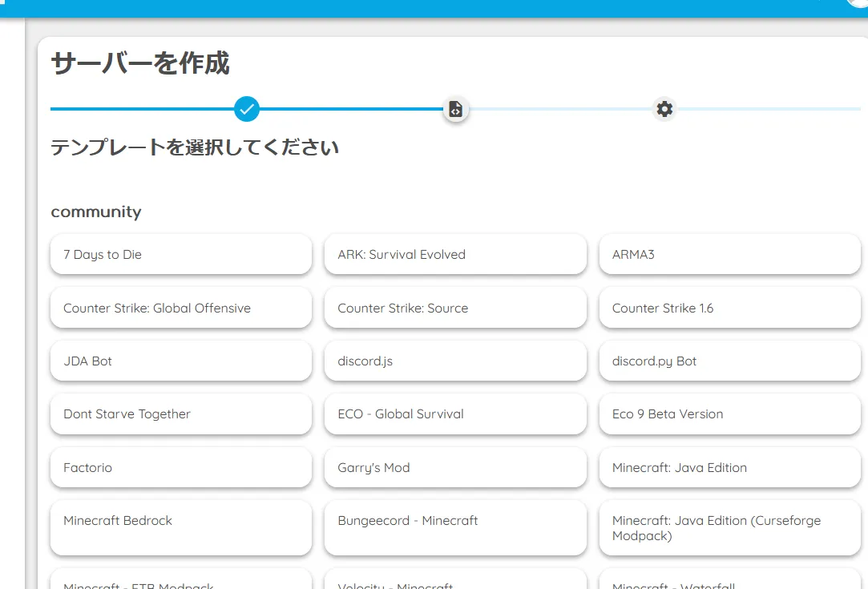
Task: Select Dont Starve Together template
Action: pyautogui.click(x=180, y=414)
